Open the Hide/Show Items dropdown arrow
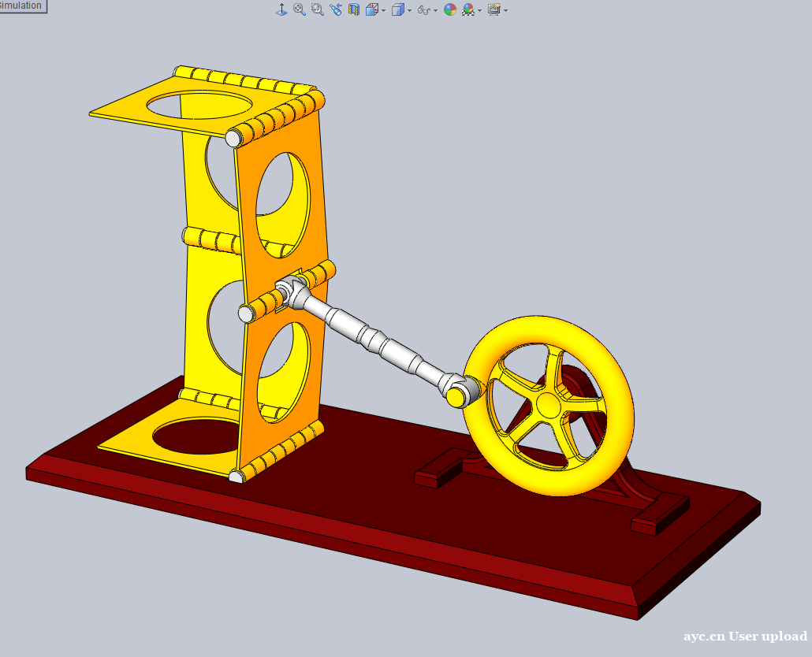The image size is (812, 657). pyautogui.click(x=435, y=10)
